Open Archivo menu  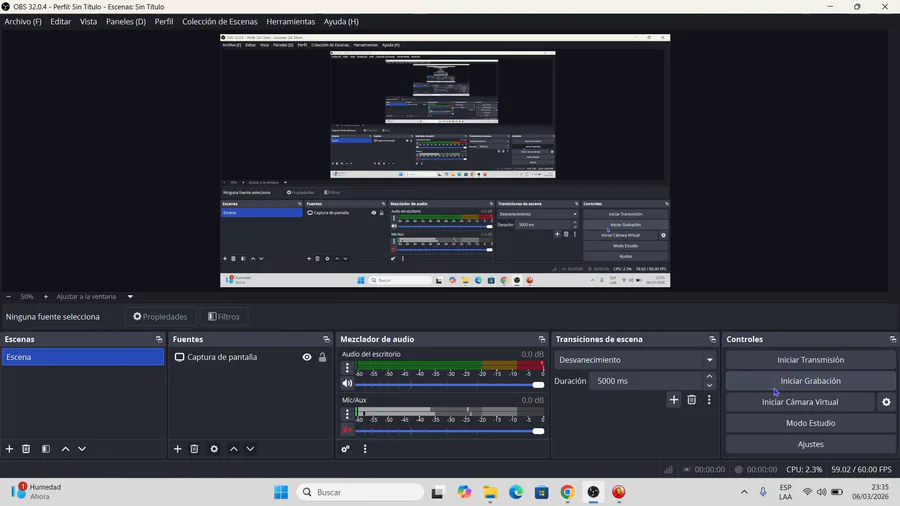23,21
